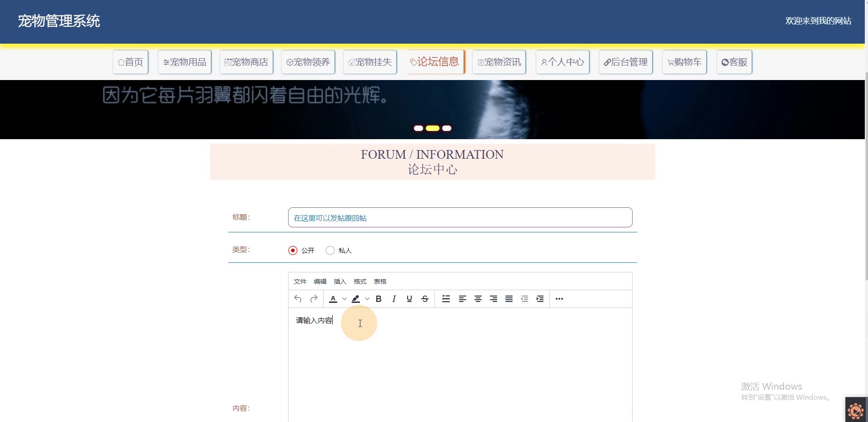Open 宠物商店 navigation button
Screen dimensions: 868x422
click(246, 62)
